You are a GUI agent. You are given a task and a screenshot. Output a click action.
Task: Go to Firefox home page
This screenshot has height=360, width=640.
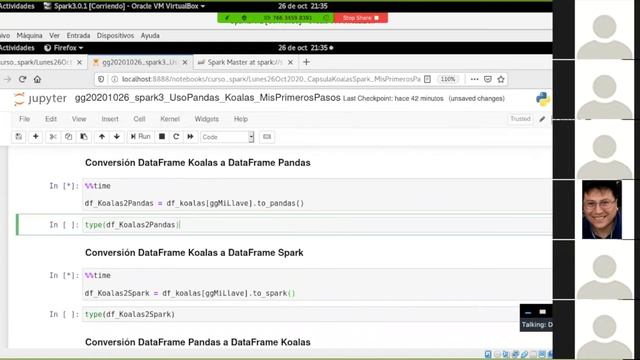click(37, 79)
